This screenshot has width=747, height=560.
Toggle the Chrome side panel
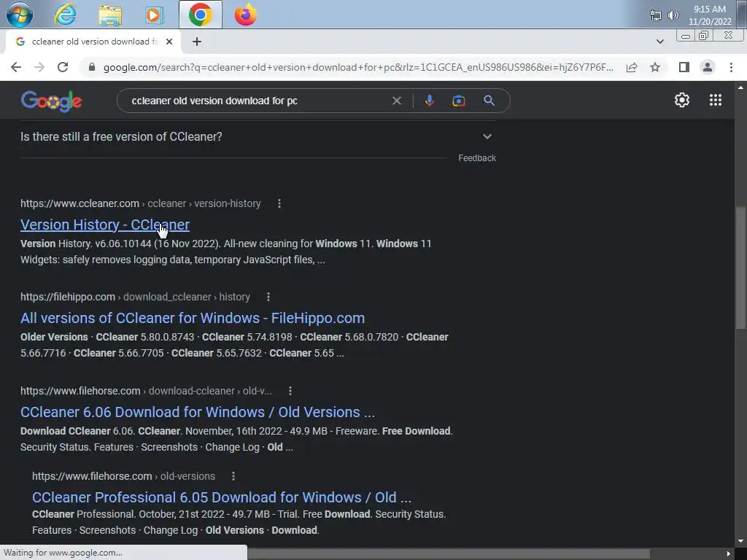pos(684,67)
